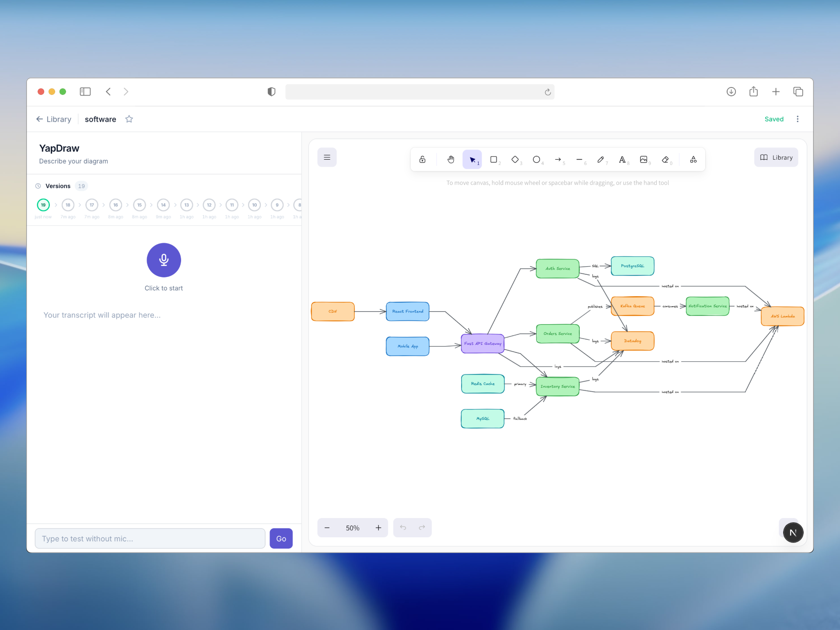Select the Ellipse shape tool
The width and height of the screenshot is (840, 630).
coord(536,159)
